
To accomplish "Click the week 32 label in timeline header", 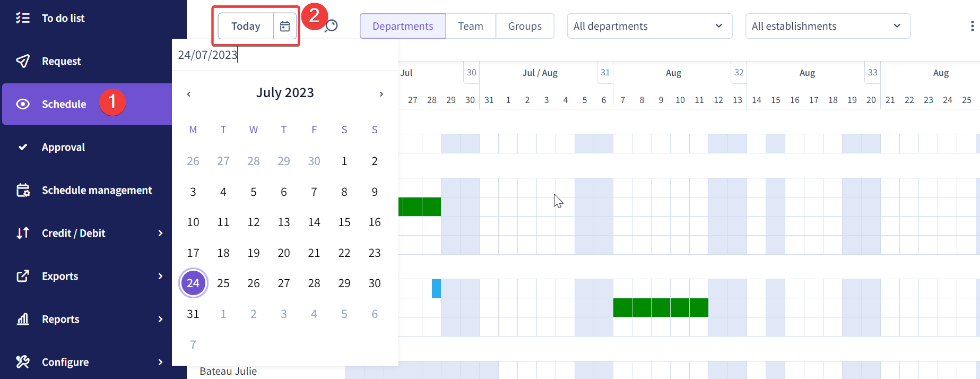I will (x=739, y=72).
